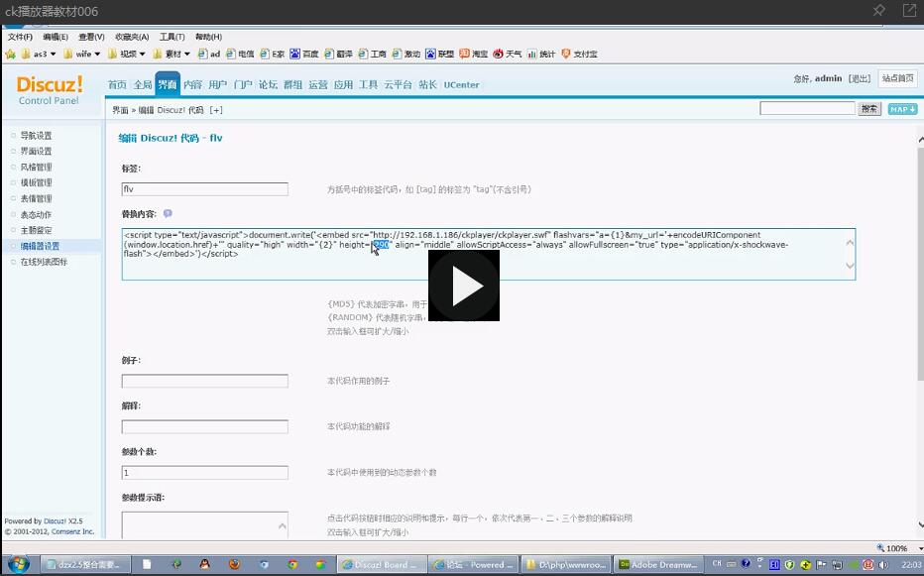The width and height of the screenshot is (924, 576).
Task: Open the 文件(F) menu
Action: pos(20,37)
